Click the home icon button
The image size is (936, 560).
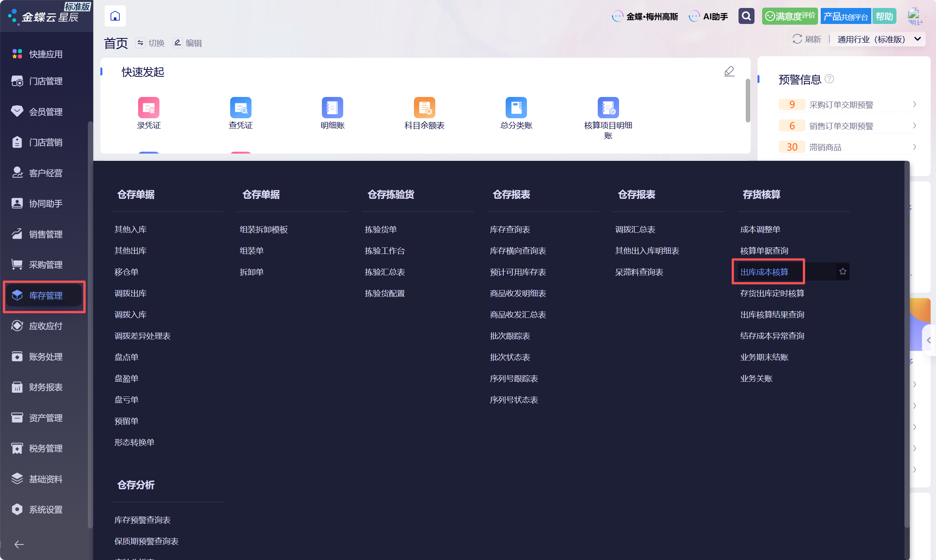pyautogui.click(x=115, y=16)
